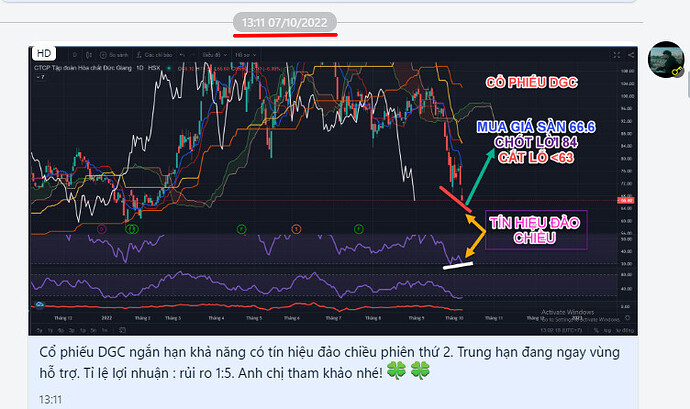Click the calendar go-to-date icon below the chart
Viewport: 690px width, 409px height.
coord(122,330)
